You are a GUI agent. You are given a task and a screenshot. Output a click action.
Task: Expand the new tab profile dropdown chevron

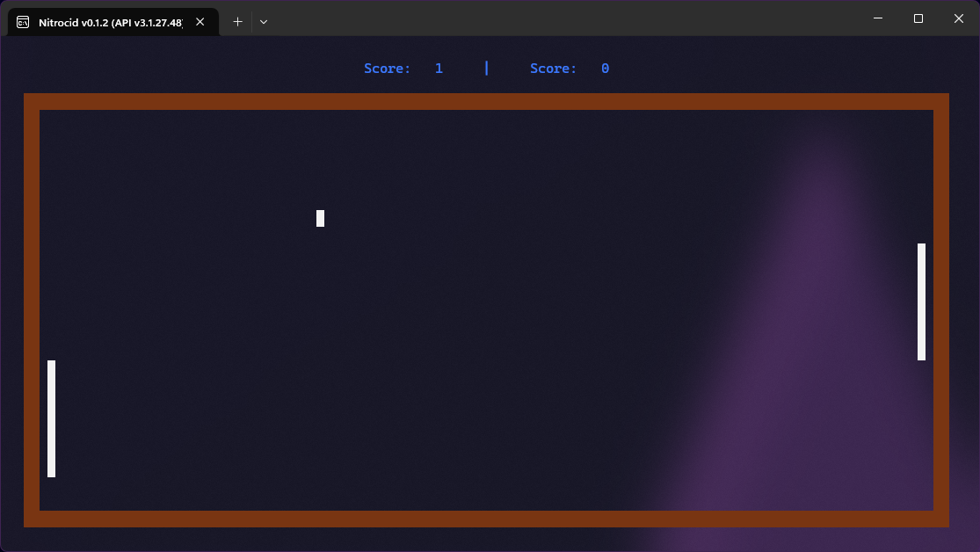click(x=264, y=21)
